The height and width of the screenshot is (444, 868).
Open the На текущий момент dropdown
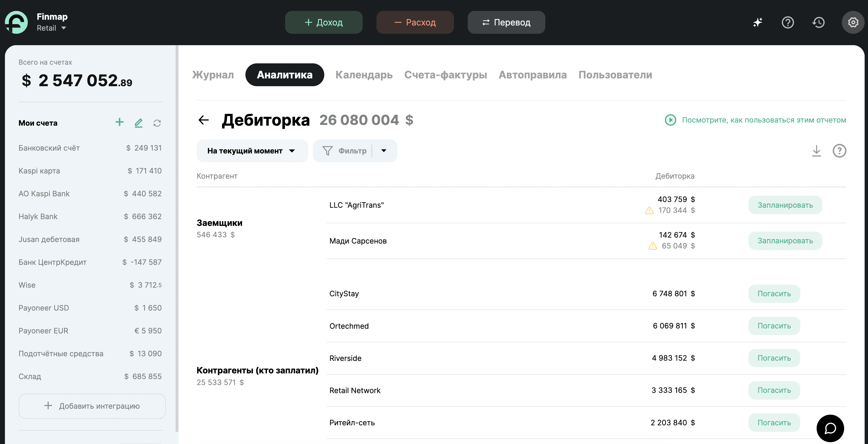(x=252, y=151)
